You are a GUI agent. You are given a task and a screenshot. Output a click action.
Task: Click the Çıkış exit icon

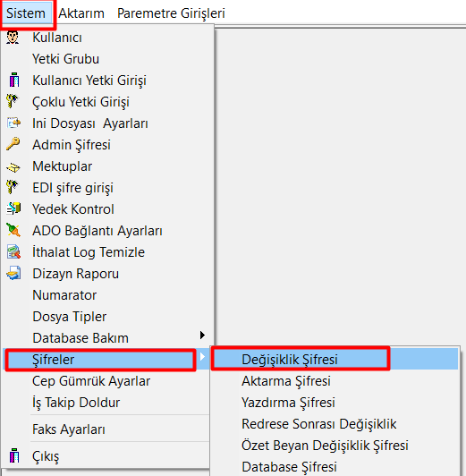[14, 455]
